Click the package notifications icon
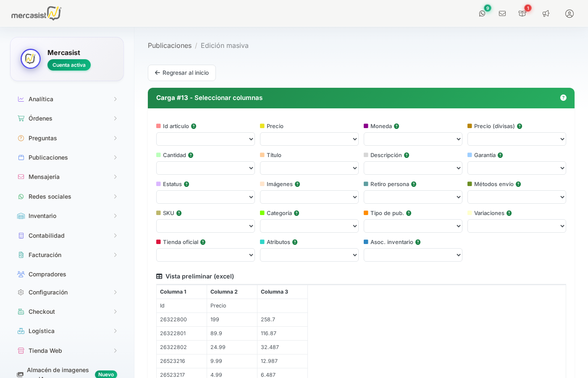The width and height of the screenshot is (588, 378). (x=522, y=13)
